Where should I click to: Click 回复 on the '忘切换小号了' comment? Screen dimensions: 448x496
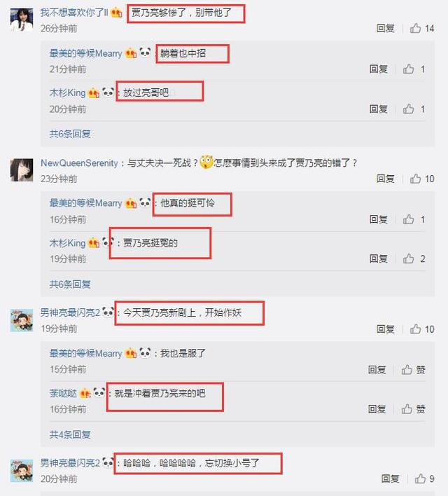390,478
